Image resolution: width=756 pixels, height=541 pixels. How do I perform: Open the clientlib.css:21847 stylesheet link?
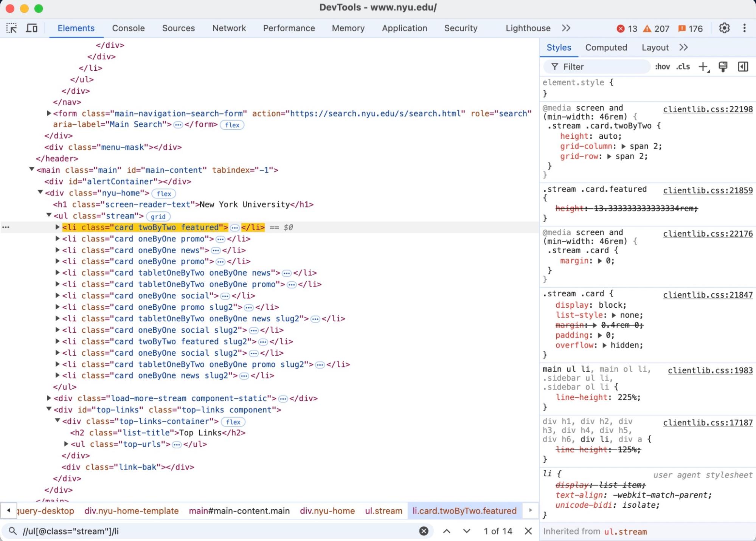[x=708, y=295]
